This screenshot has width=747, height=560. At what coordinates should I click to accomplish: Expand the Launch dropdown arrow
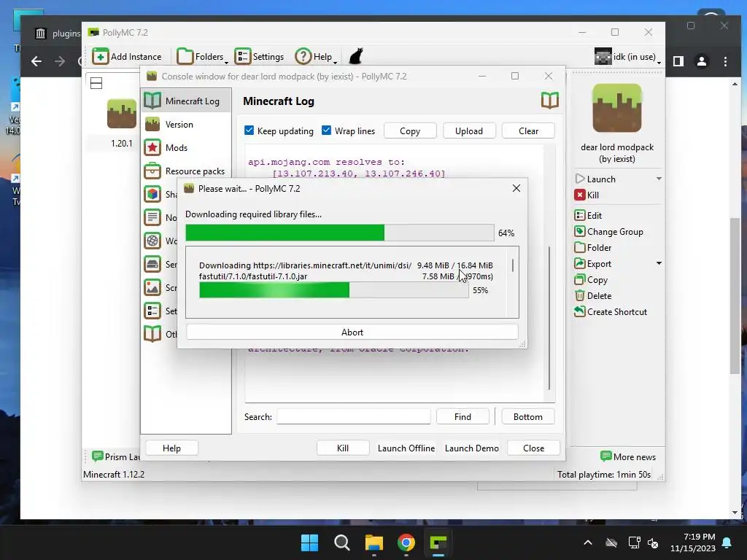[659, 179]
